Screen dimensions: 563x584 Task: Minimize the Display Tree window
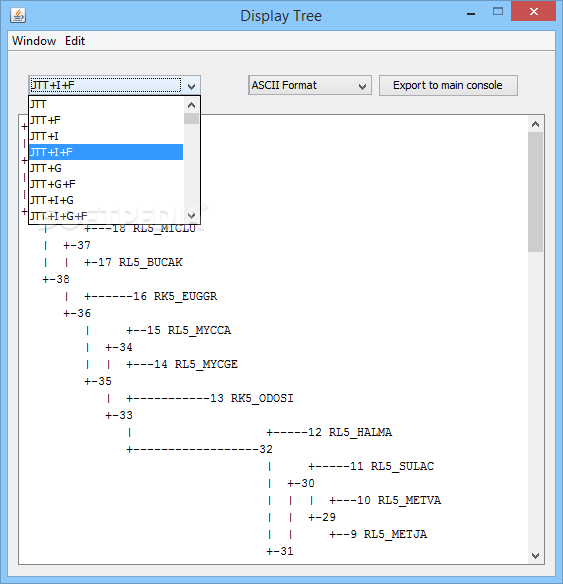point(471,13)
